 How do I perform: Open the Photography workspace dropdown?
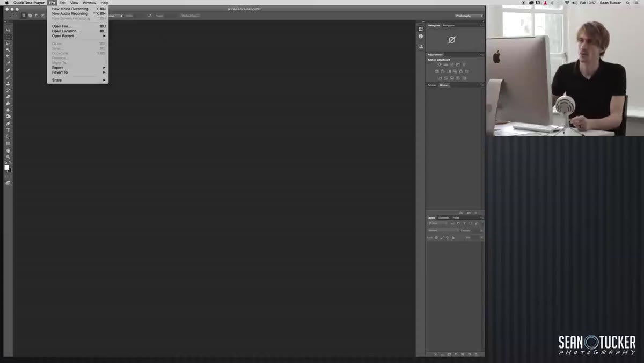(469, 16)
